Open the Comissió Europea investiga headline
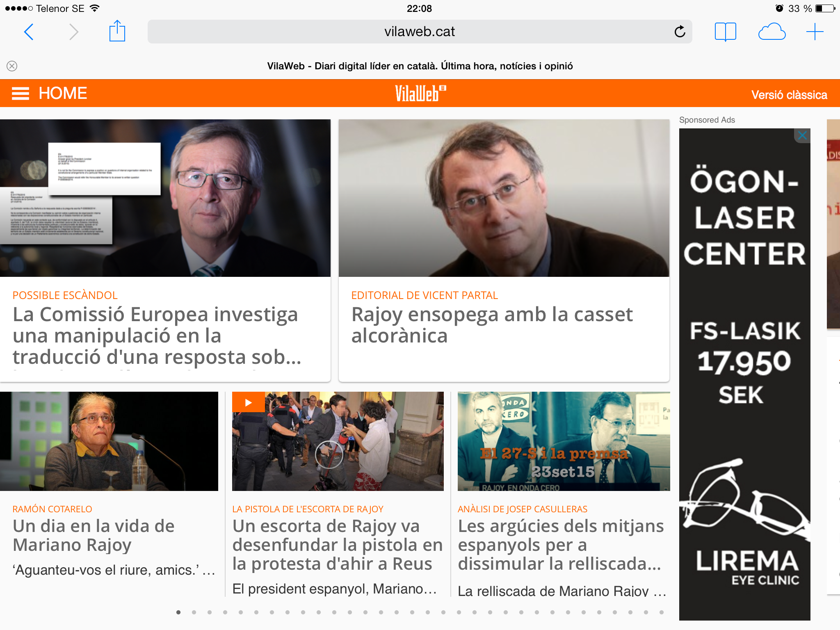This screenshot has height=630, width=840. [x=157, y=336]
